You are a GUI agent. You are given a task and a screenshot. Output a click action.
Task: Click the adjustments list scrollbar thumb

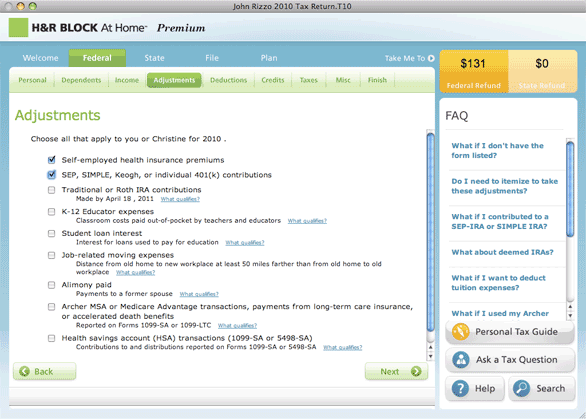coord(431,232)
